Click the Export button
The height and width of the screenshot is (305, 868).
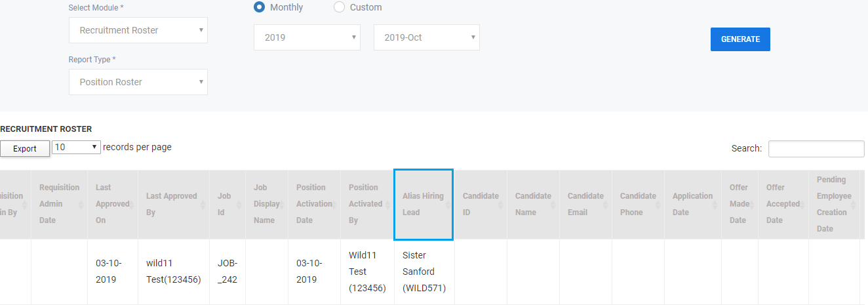(x=25, y=149)
